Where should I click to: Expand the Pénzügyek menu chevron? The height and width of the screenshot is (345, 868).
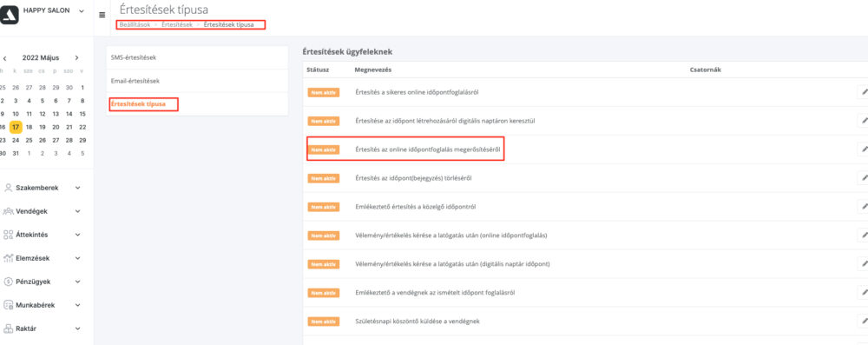[77, 282]
